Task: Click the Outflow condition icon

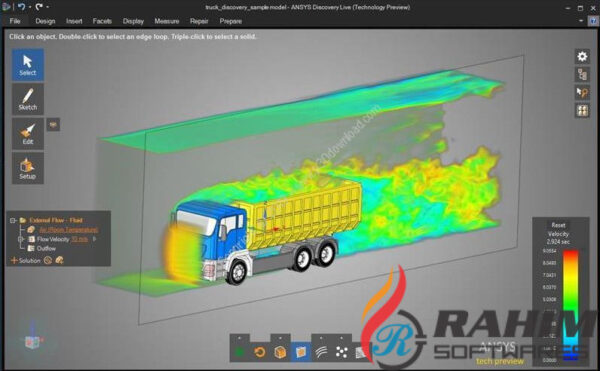Action: tap(31, 249)
